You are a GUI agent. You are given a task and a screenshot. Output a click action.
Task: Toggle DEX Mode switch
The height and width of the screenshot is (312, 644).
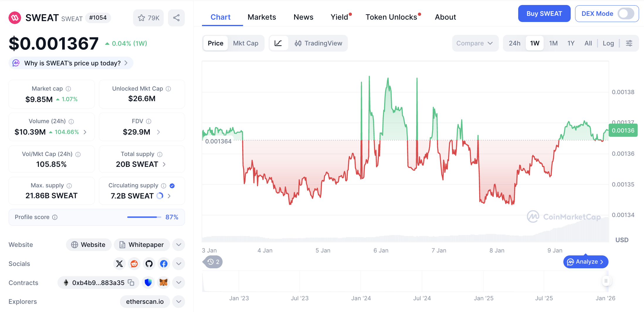626,14
